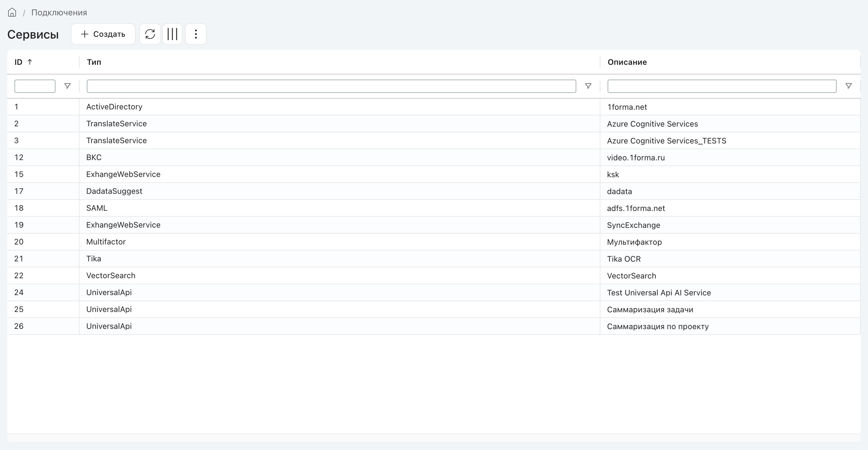The height and width of the screenshot is (450, 868).
Task: Sort by the Описание column header
Action: pos(627,62)
